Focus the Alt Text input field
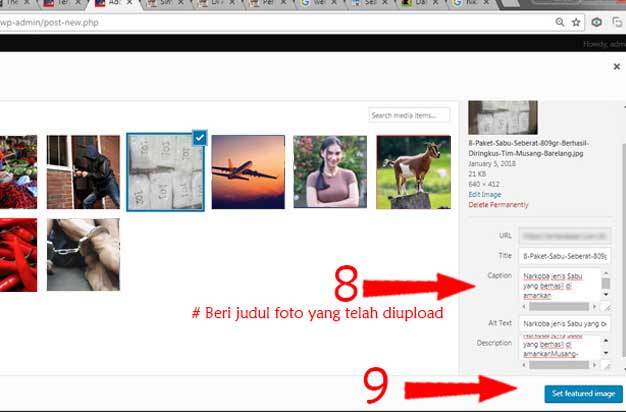Image resolution: width=626 pixels, height=412 pixels. coord(565,323)
